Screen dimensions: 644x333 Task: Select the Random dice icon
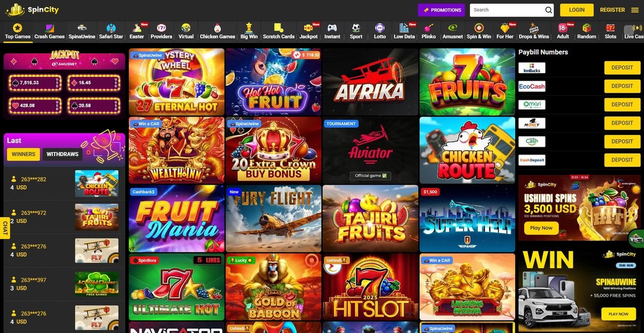[587, 28]
